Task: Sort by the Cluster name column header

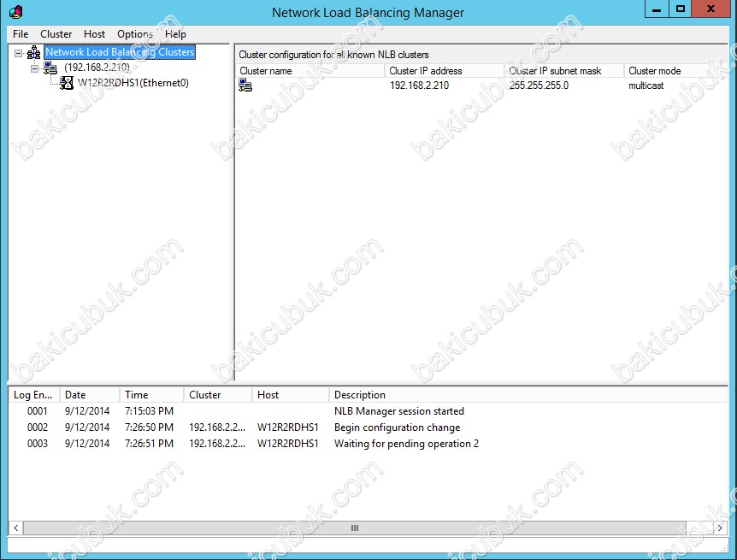Action: [310, 71]
